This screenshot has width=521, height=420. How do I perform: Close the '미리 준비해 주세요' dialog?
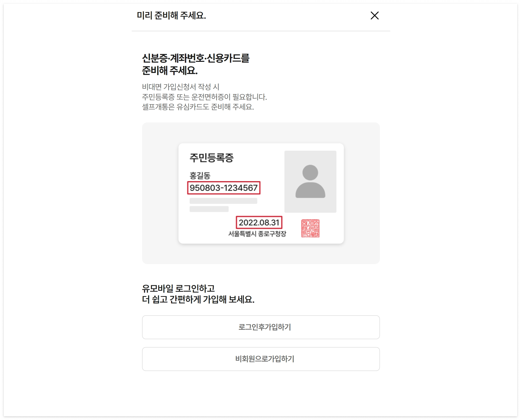(x=374, y=16)
